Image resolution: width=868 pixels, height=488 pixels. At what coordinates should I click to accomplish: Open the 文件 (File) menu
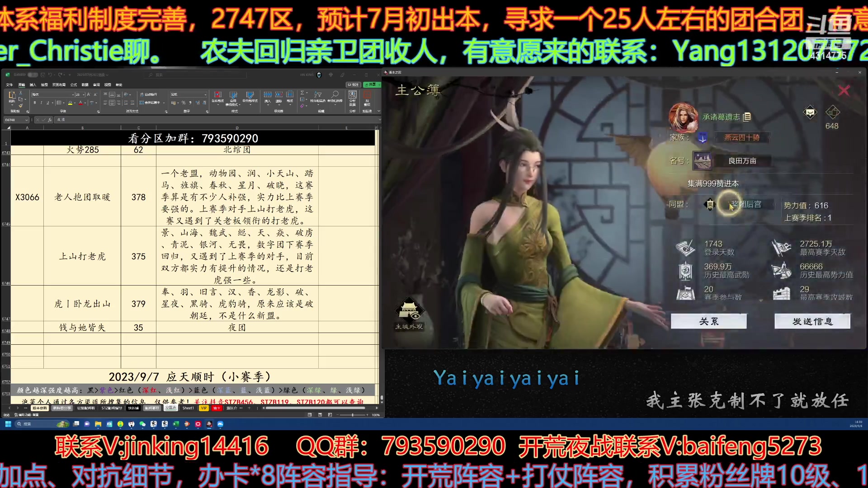9,84
